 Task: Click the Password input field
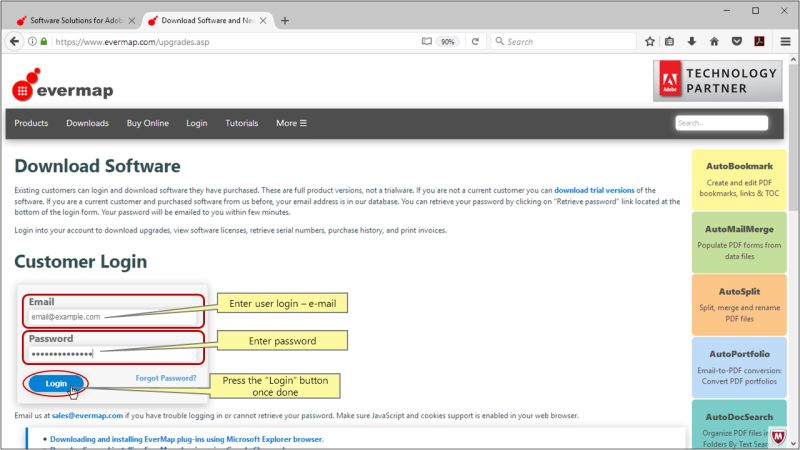[x=112, y=354]
